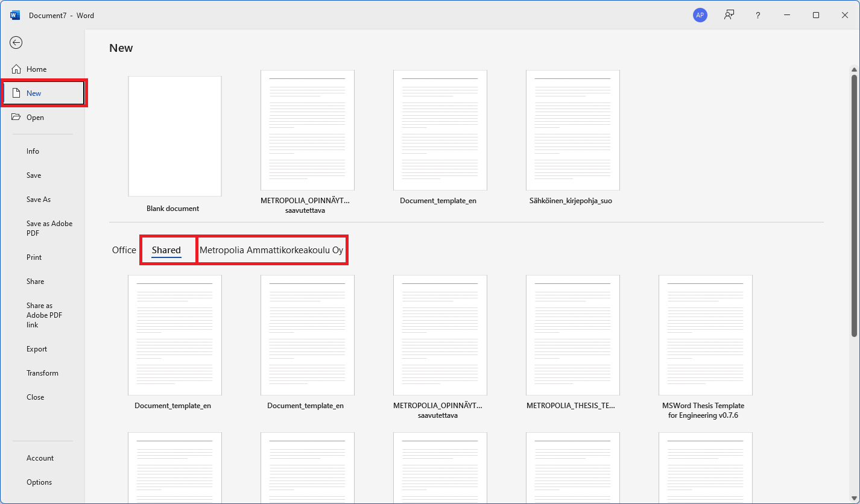Open Help with the question mark icon

click(x=758, y=16)
